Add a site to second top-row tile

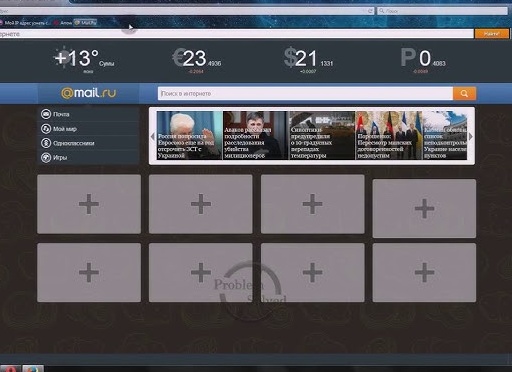[201, 204]
